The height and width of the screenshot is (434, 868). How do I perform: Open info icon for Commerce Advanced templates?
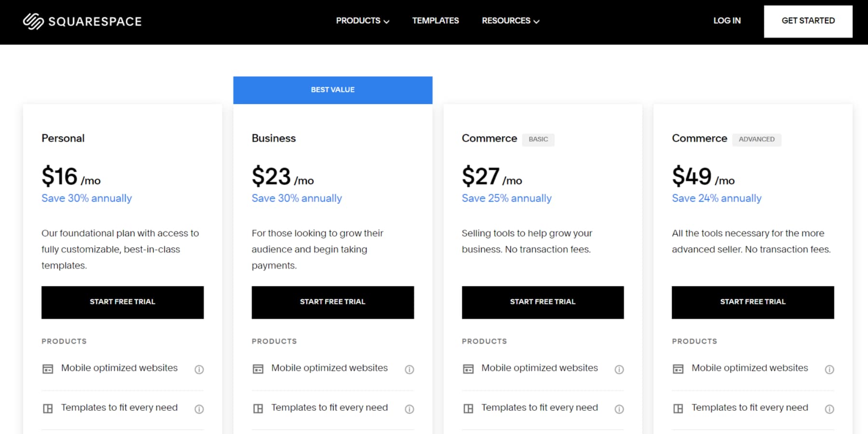(x=830, y=409)
